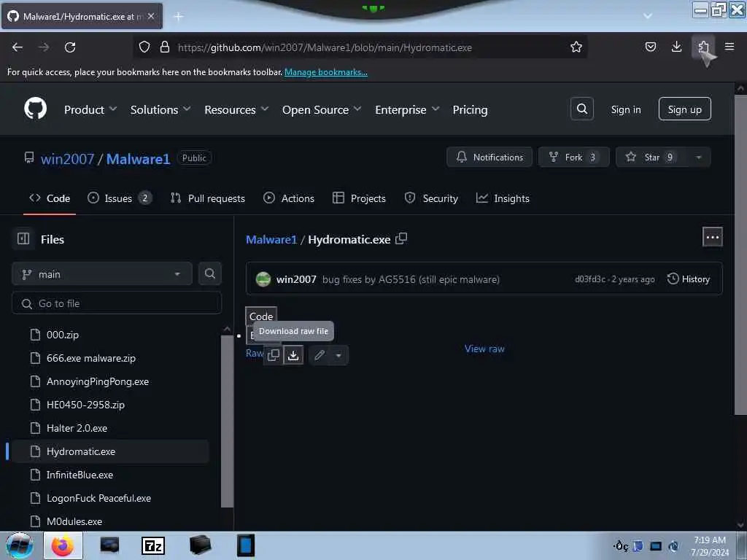The height and width of the screenshot is (560, 747).
Task: Open the Pocket save icon
Action: pyautogui.click(x=650, y=47)
